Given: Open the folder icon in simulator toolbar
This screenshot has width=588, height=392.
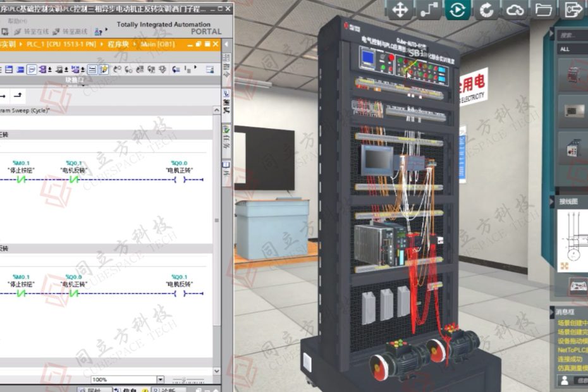Looking at the screenshot, I should [543, 9].
